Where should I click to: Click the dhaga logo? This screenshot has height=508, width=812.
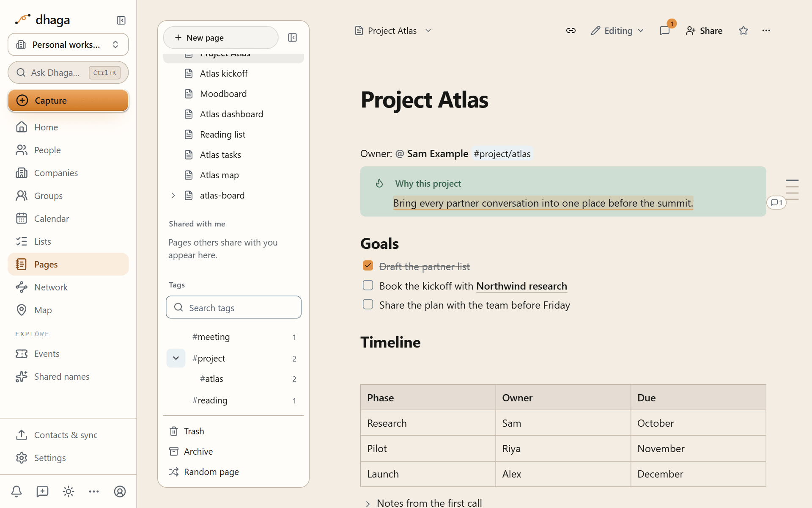coord(42,20)
